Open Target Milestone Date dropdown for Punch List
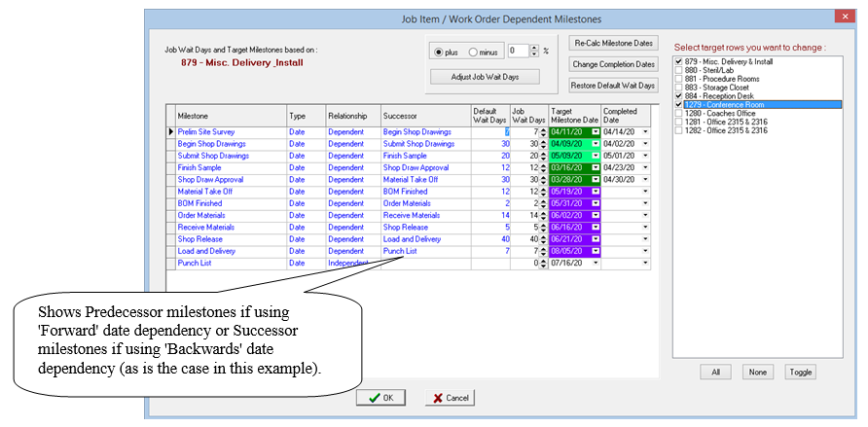The image size is (868, 427). point(596,263)
